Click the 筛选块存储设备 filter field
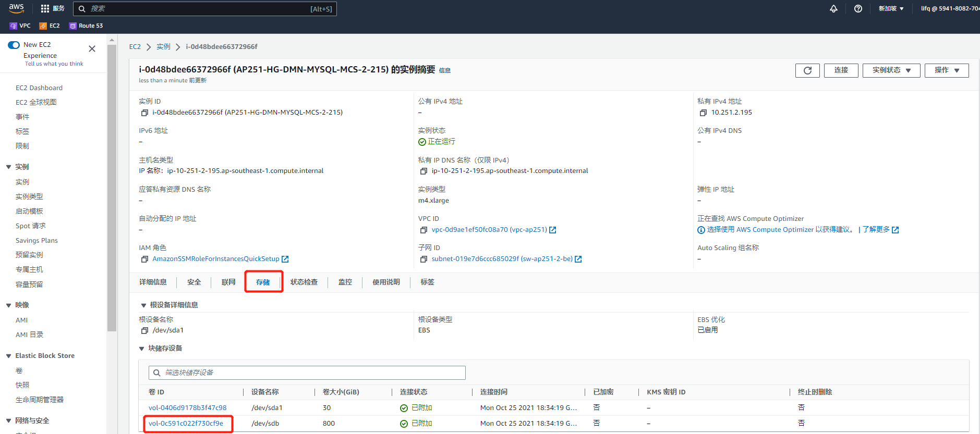 tap(307, 373)
